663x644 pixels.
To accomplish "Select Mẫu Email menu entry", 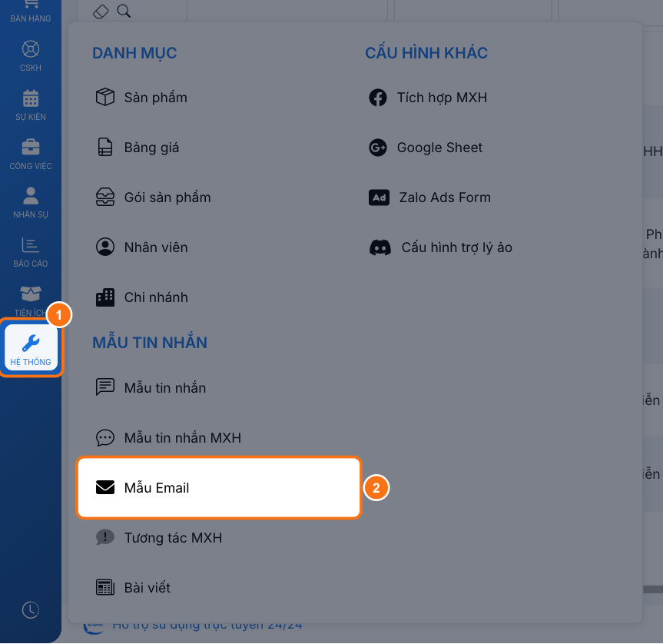I will pyautogui.click(x=219, y=487).
